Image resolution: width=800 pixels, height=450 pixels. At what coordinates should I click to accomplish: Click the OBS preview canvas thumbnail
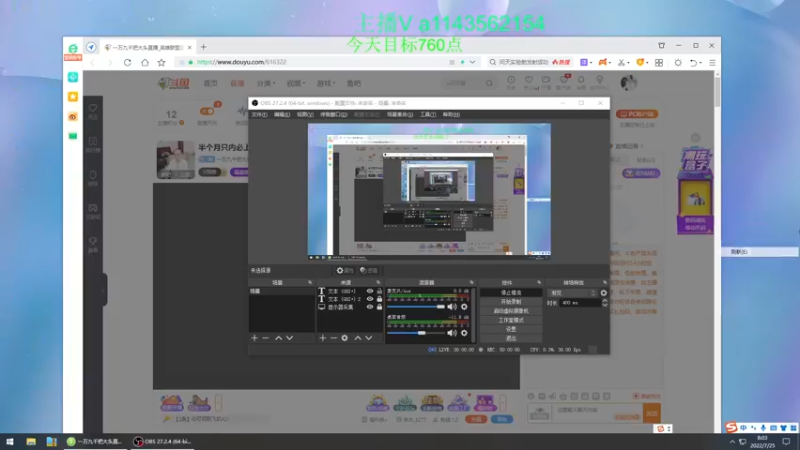point(429,192)
